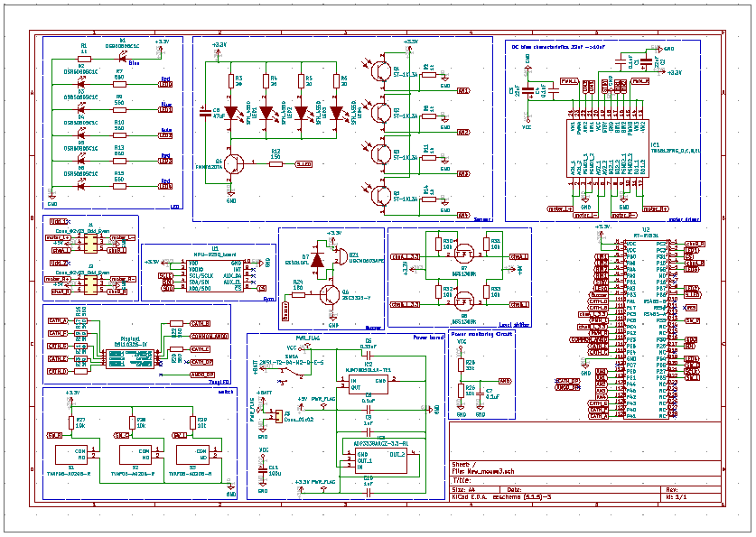The height and width of the screenshot is (537, 756).
Task: Select capacitor C7 0.1uF
Action: [x=481, y=395]
